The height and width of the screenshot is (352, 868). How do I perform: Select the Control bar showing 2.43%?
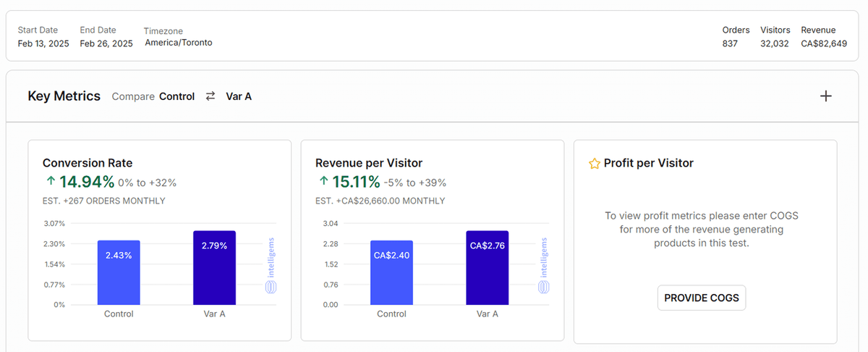(119, 272)
